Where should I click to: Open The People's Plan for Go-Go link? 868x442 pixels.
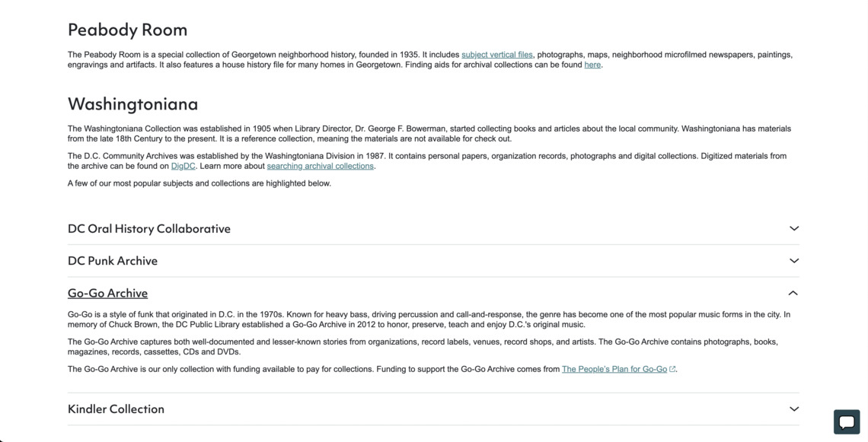point(614,369)
